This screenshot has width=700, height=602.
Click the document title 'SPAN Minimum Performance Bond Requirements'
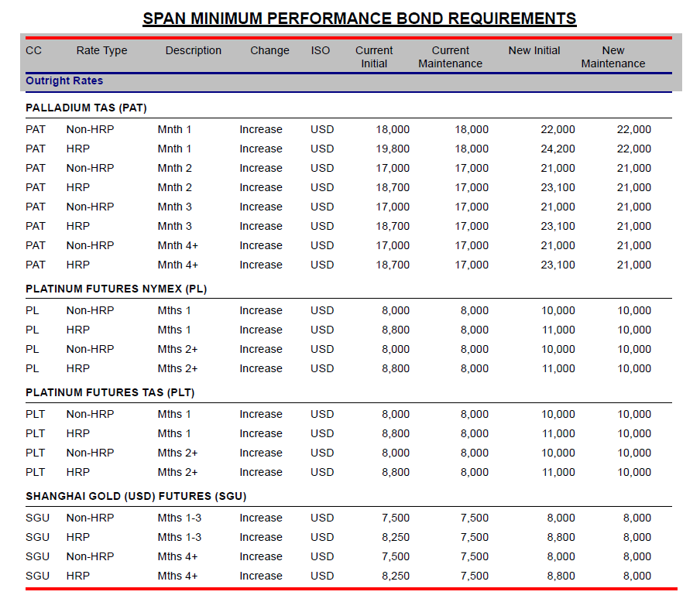click(359, 19)
